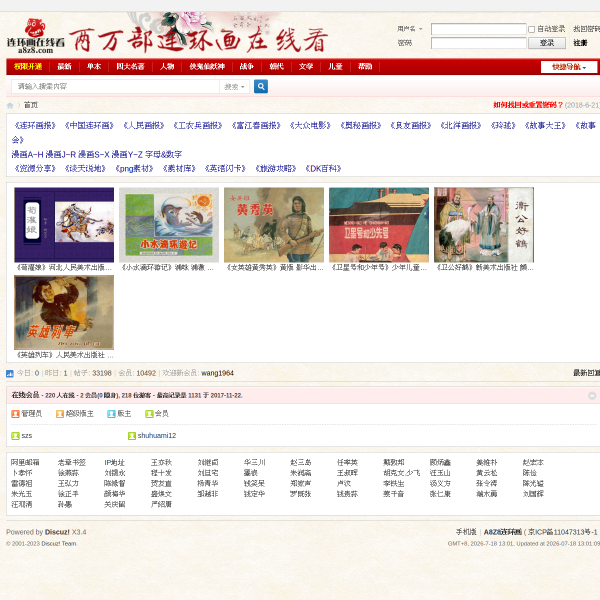This screenshot has width=600, height=600.
Task: Open the newest member wang1964 profile
Action: pos(217,373)
